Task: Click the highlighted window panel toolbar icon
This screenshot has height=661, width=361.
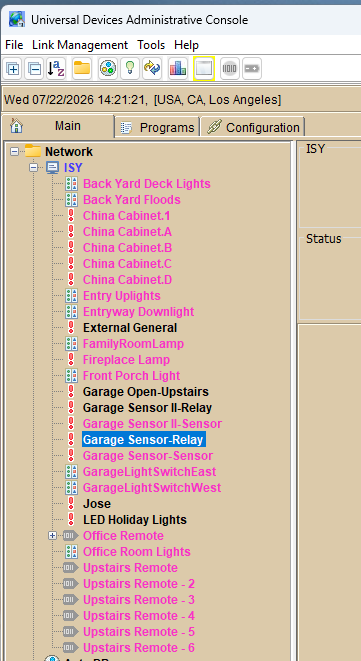Action: 204,68
